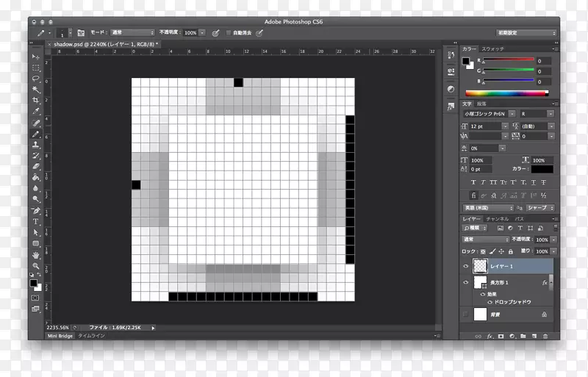Open the モード blend mode dropdown in options bar
This screenshot has height=377, width=588.
131,33
